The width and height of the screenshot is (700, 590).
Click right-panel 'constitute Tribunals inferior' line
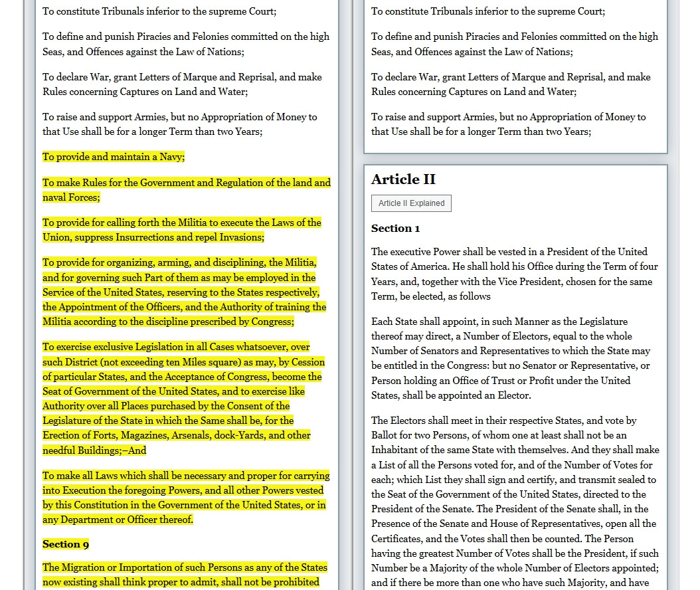pos(488,11)
